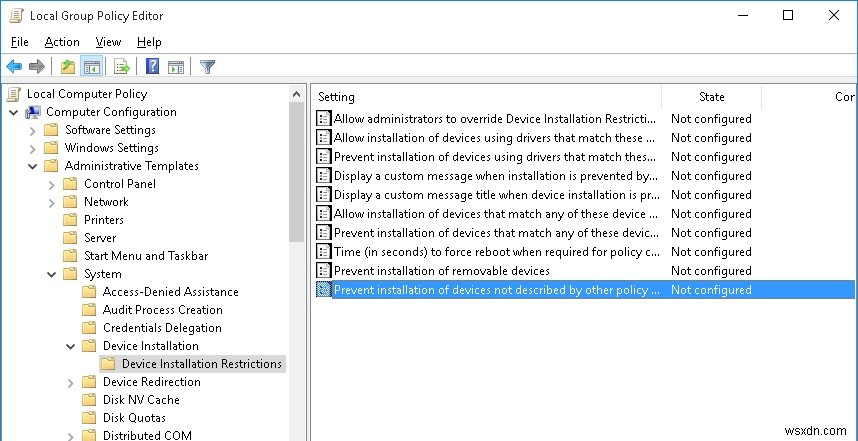Open the View menu
Viewport: 858px width, 441px height.
coord(108,42)
